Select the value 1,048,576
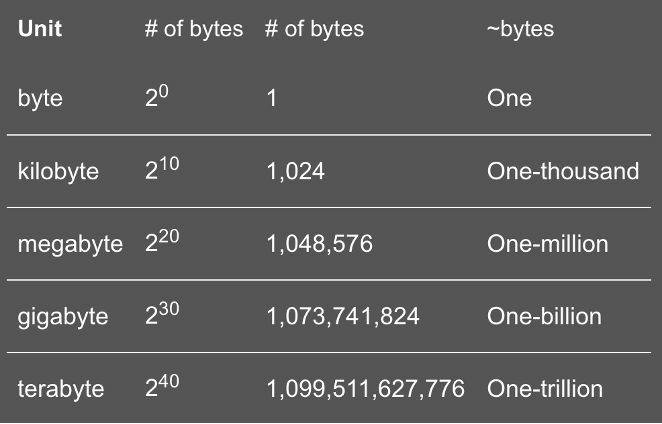The image size is (662, 424). 320,245
